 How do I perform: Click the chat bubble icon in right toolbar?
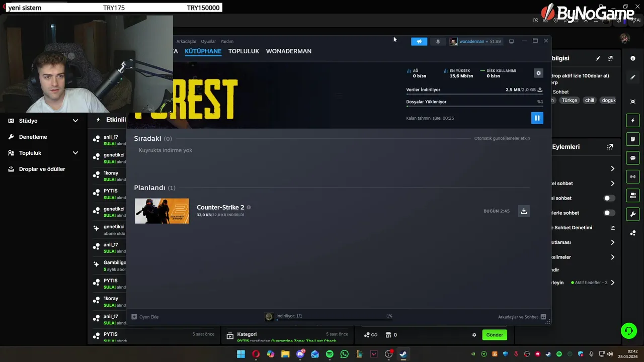(x=633, y=158)
